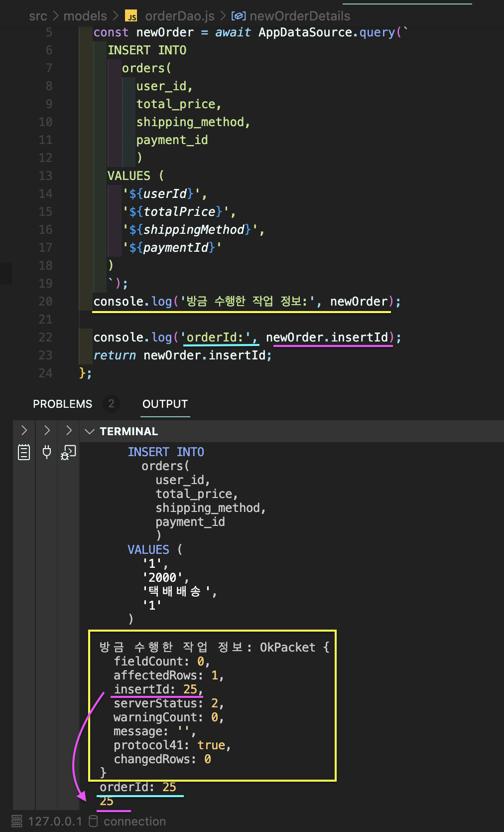Viewport: 504px width, 832px height.
Task: Click 'serverStatus: 2,' in terminal
Action: pos(168,703)
